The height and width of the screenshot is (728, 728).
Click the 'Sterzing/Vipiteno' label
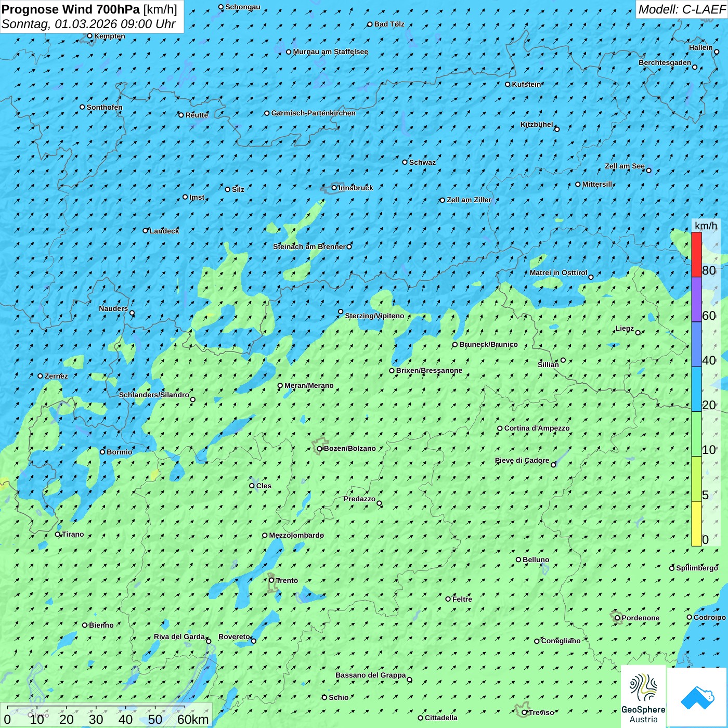click(374, 316)
